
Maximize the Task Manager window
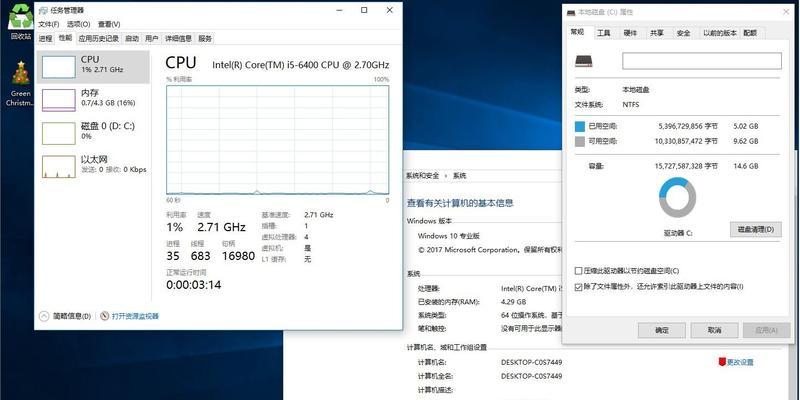pyautogui.click(x=364, y=10)
